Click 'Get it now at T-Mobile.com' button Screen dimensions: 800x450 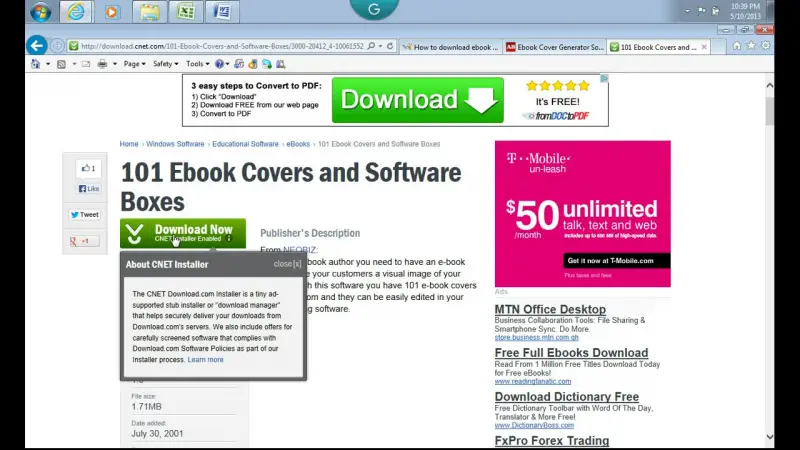616,261
